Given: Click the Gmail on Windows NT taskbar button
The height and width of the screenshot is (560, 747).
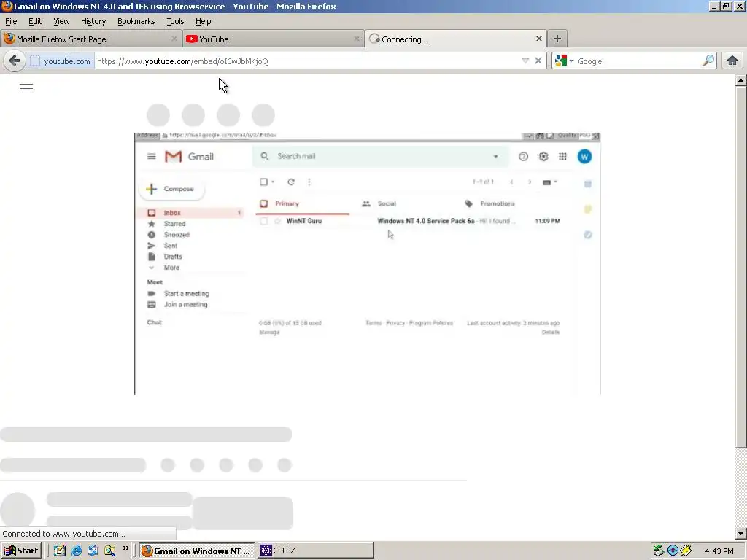Looking at the screenshot, I should 197,551.
